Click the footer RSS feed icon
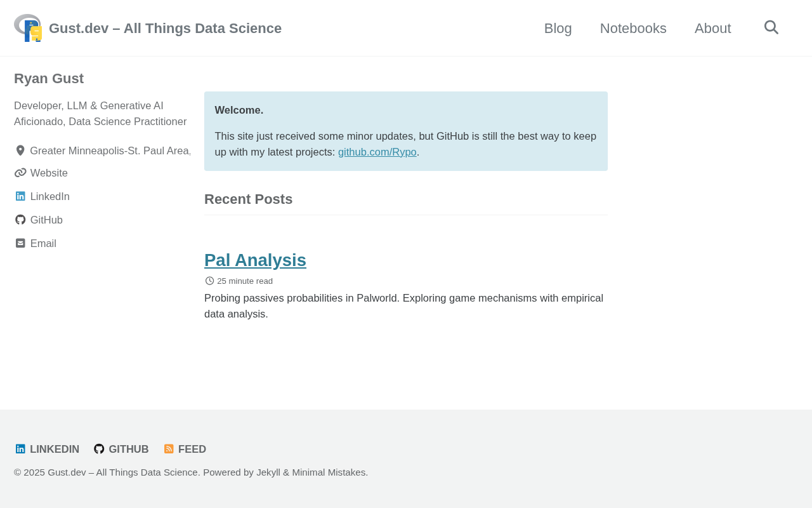 point(169,449)
